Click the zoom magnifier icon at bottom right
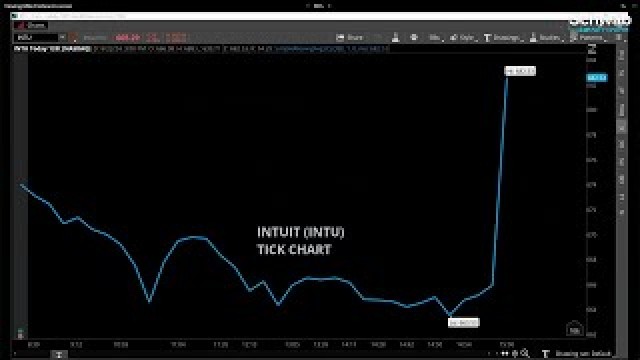Image resolution: width=640 pixels, height=360 pixels. point(525,353)
